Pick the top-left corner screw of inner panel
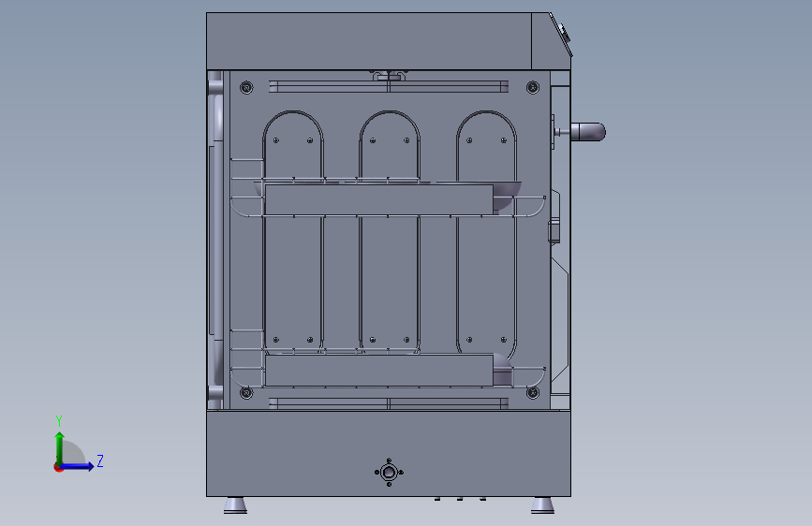812x526 pixels. [x=246, y=87]
